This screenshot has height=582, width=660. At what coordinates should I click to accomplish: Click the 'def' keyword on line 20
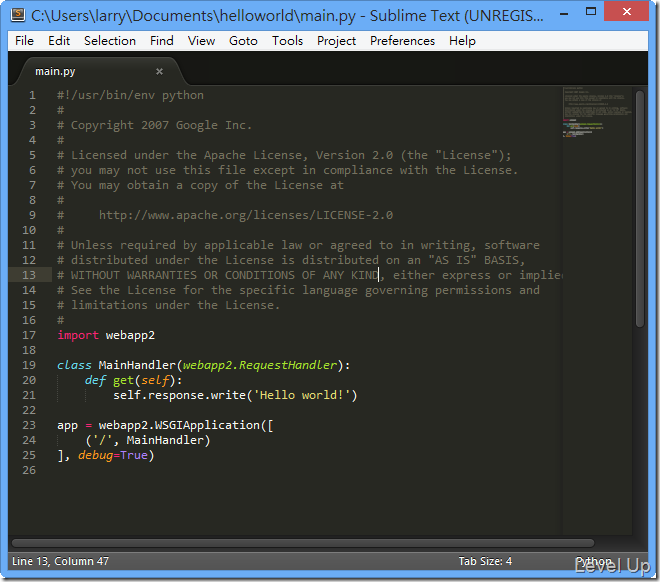click(x=95, y=380)
